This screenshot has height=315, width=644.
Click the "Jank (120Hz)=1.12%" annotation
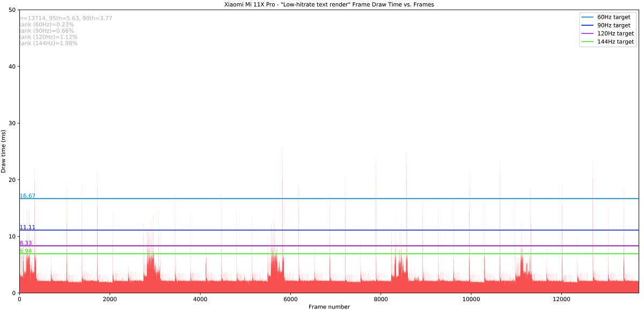pyautogui.click(x=48, y=37)
